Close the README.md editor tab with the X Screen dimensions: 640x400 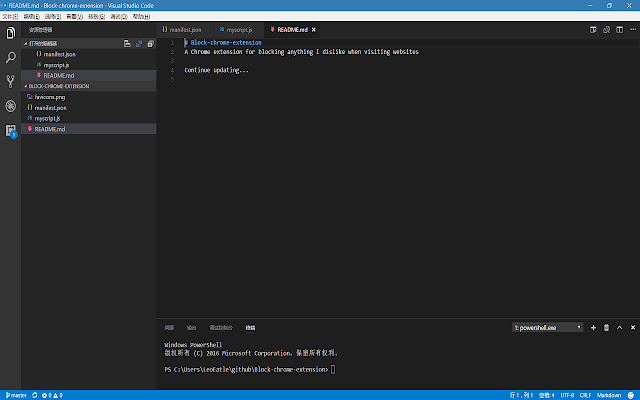point(313,30)
